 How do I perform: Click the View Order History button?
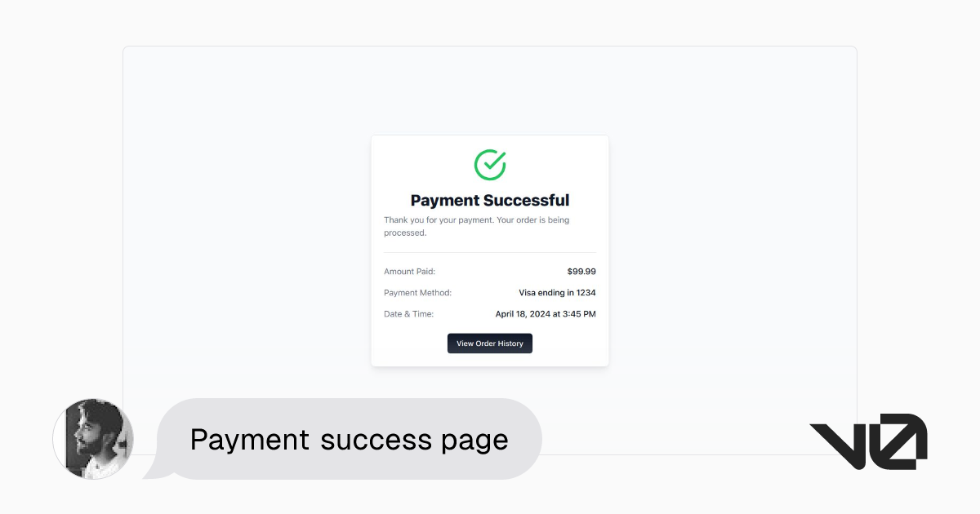click(489, 343)
